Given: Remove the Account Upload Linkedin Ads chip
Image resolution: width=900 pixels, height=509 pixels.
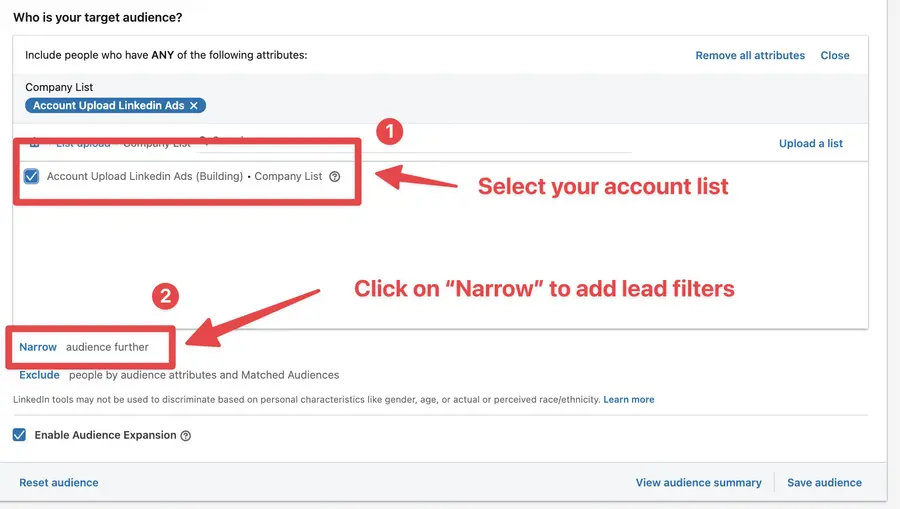Looking at the screenshot, I should click(194, 106).
